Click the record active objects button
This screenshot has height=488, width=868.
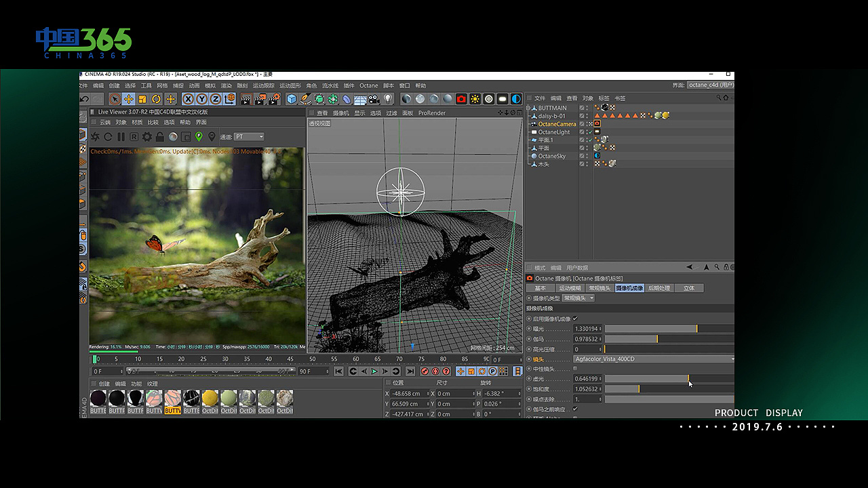point(425,371)
